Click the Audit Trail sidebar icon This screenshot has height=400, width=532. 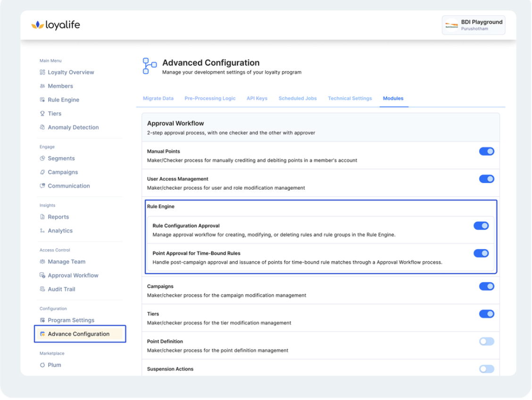coord(42,289)
